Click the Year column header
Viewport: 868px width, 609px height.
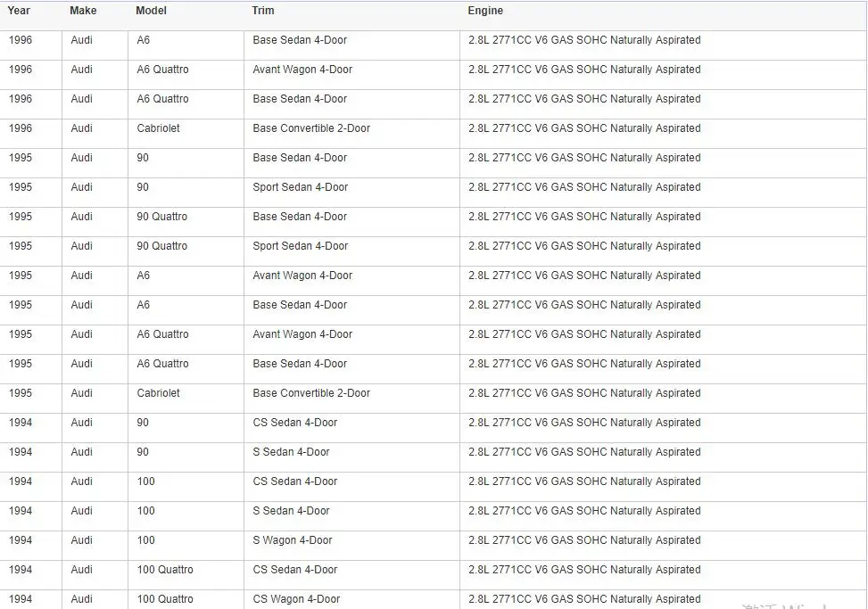point(19,11)
